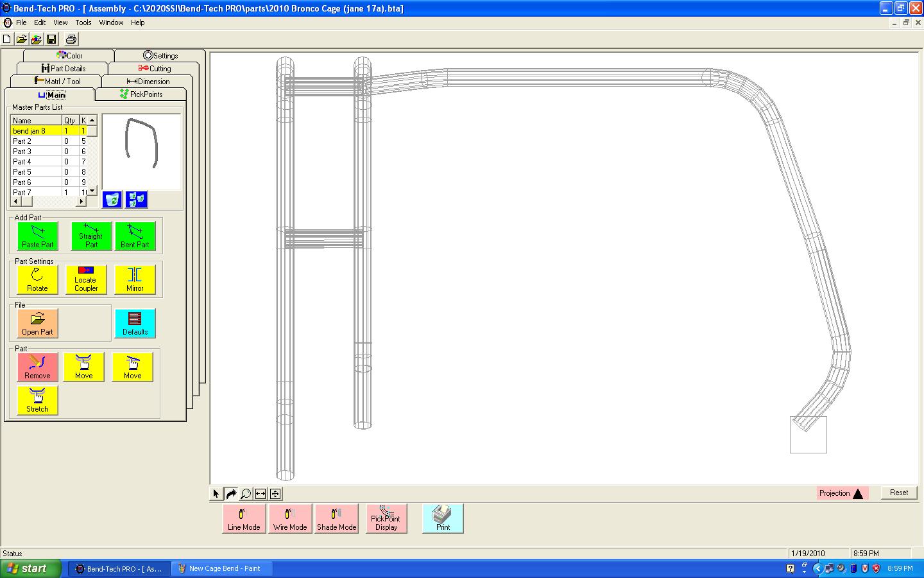Click the save floppy disk toolbar icon
Screen dimensions: 924x578
coord(51,39)
